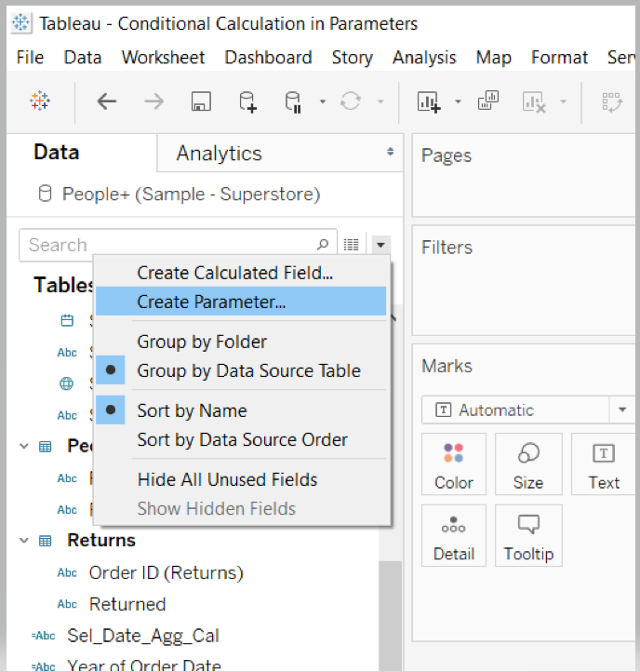Click the Data pane vertical scrollbar
The image size is (640, 672).
pyautogui.click(x=390, y=615)
